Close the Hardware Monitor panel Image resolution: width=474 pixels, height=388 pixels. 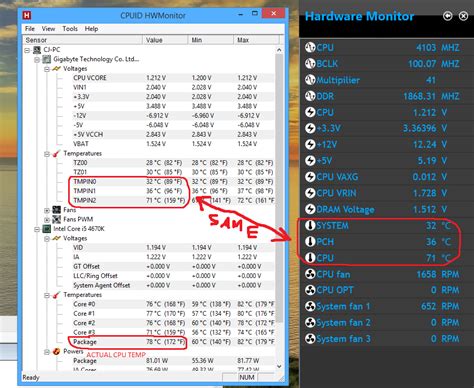[x=463, y=16]
